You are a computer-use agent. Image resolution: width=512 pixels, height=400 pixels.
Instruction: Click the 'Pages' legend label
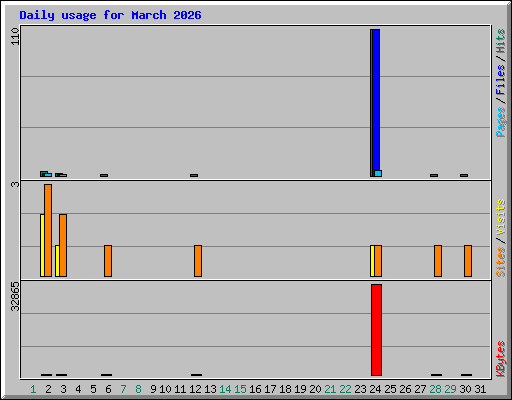tap(501, 122)
